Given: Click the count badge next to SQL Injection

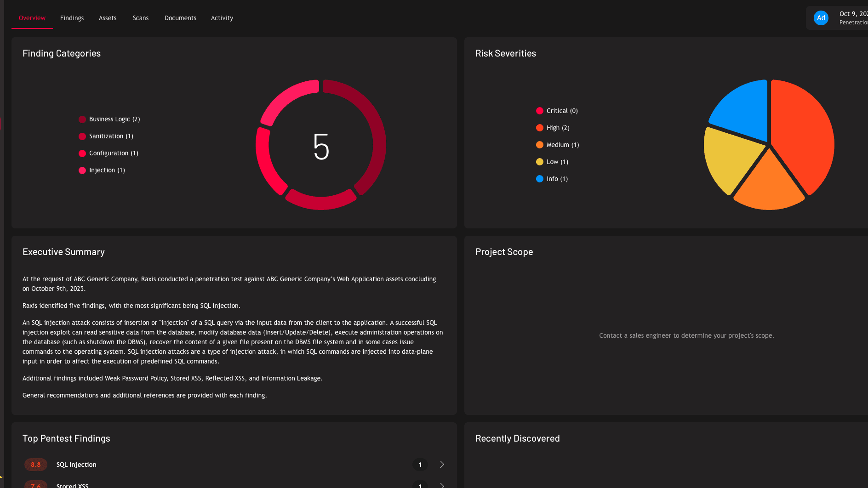Looking at the screenshot, I should point(419,465).
